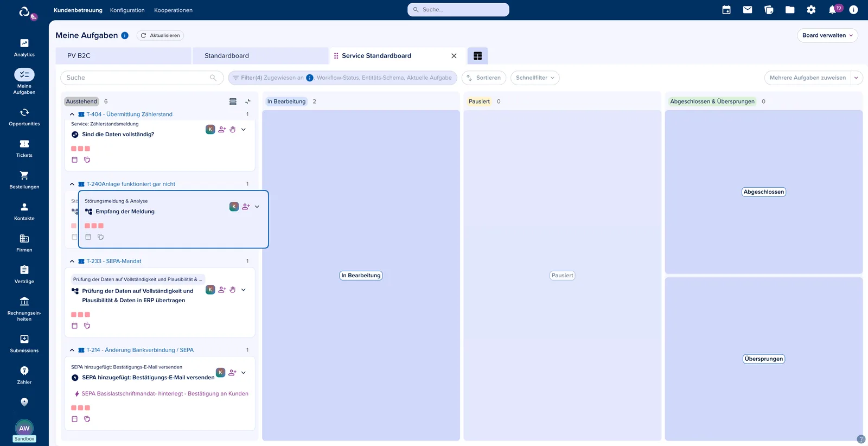Image resolution: width=868 pixels, height=446 pixels.
Task: Go to Bestellungen in the sidebar
Action: (24, 180)
